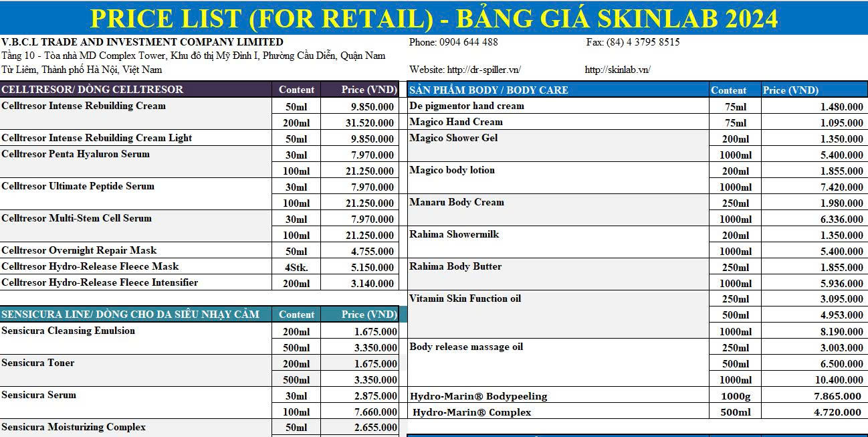Select the Body Care section header cell
The width and height of the screenshot is (868, 437).
489,90
